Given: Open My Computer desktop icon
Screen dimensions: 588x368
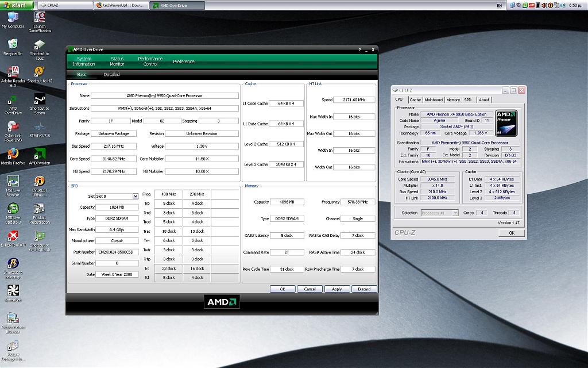Looking at the screenshot, I should pos(13,20).
